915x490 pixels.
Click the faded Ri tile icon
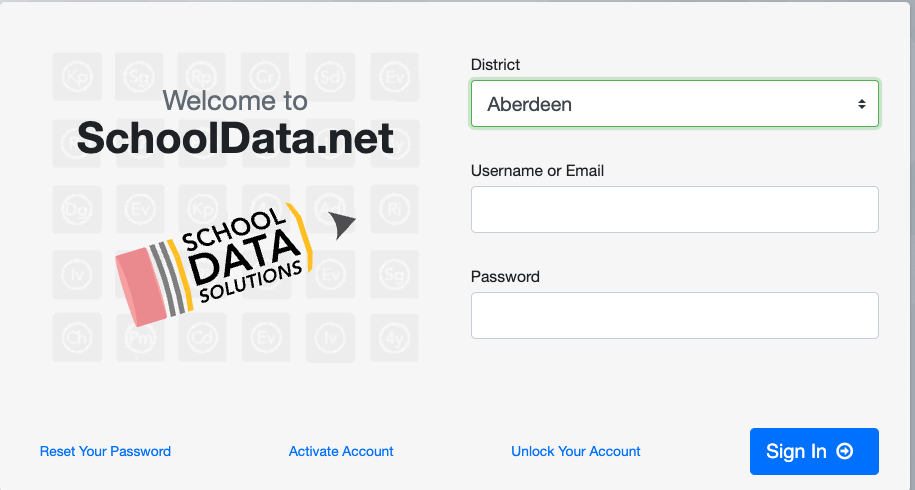pyautogui.click(x=393, y=208)
